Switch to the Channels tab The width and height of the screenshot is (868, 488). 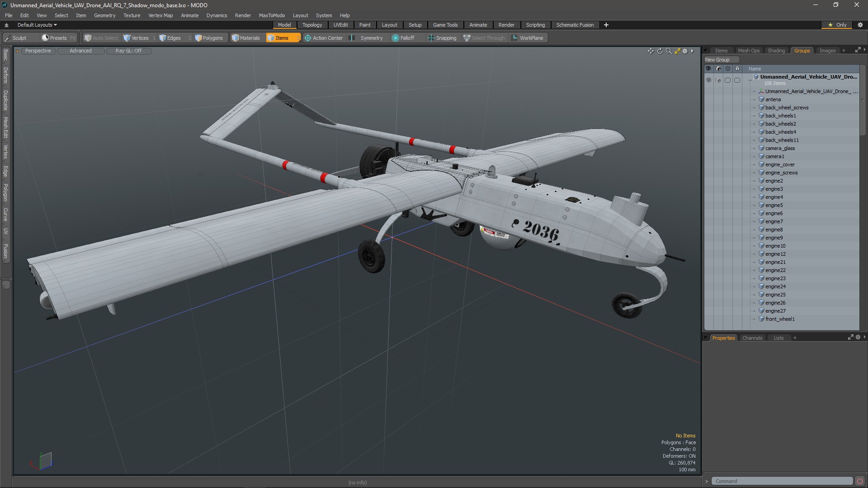click(752, 338)
